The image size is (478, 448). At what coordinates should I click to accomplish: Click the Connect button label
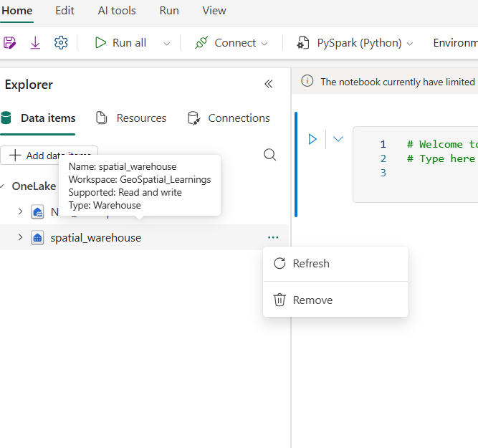point(235,43)
